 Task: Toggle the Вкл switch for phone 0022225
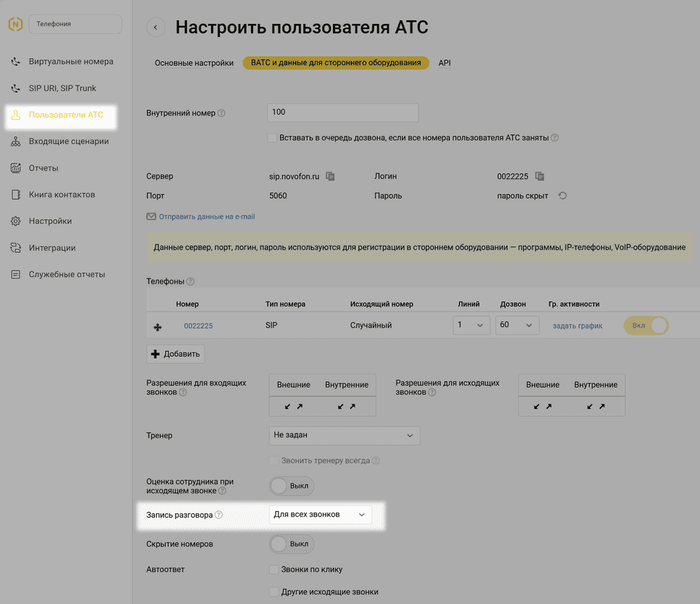pos(646,326)
